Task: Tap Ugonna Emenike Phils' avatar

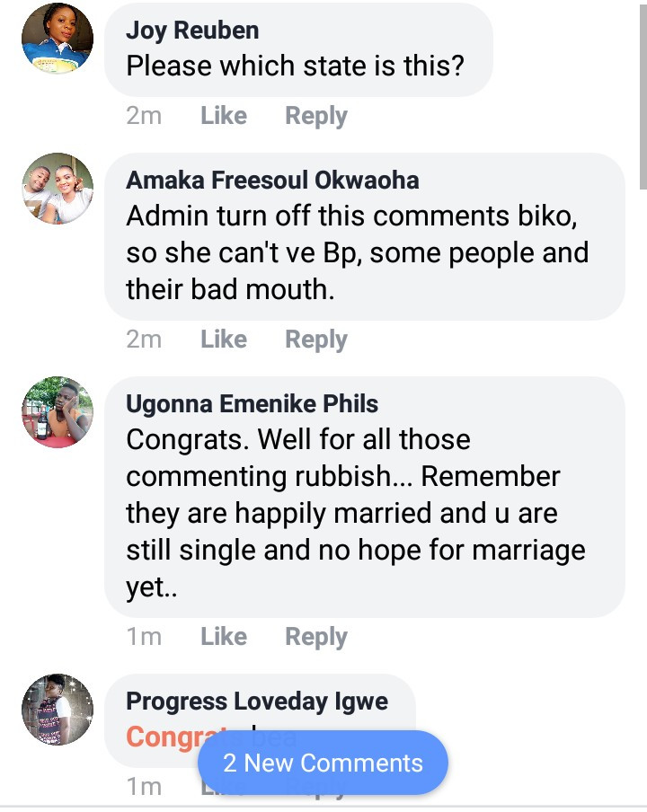Action: (x=58, y=412)
